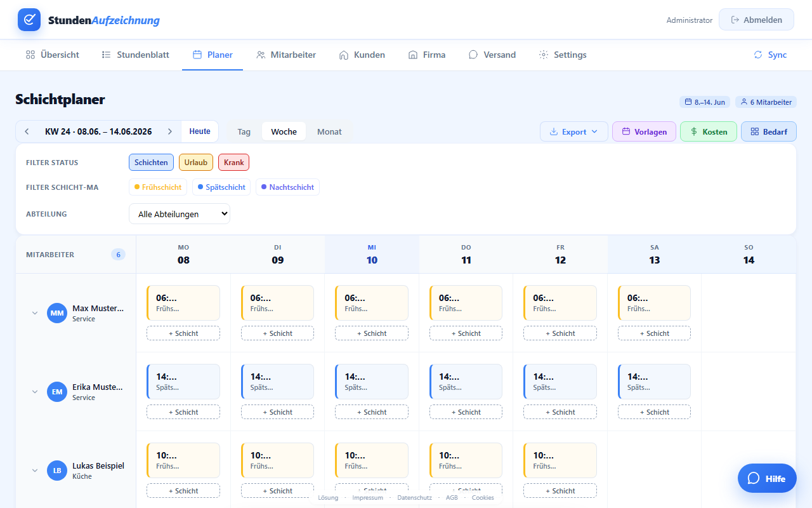The image size is (812, 508).
Task: Toggle the Spätschicht filter chip
Action: pyautogui.click(x=221, y=187)
